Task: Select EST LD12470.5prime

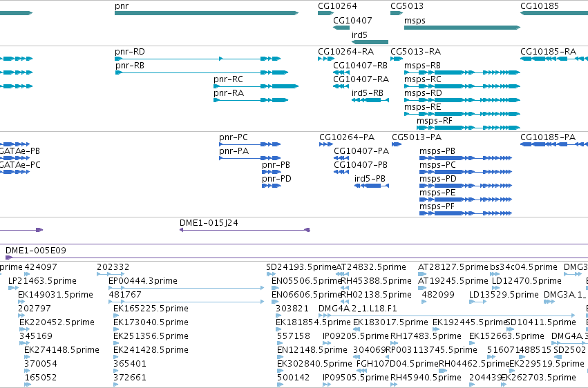Action: click(495, 288)
